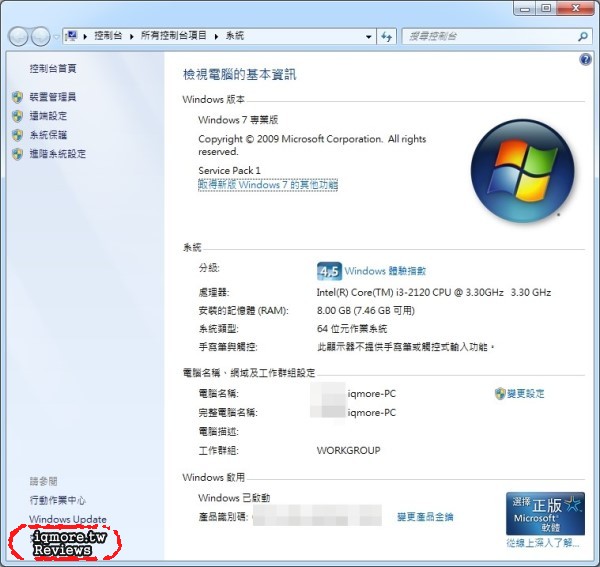600x567 pixels.
Task: Click shield icon beside 進階系統設定
Action: click(17, 154)
